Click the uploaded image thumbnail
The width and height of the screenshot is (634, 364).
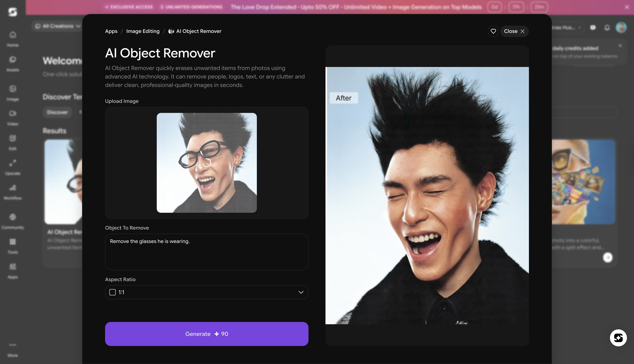click(x=206, y=163)
